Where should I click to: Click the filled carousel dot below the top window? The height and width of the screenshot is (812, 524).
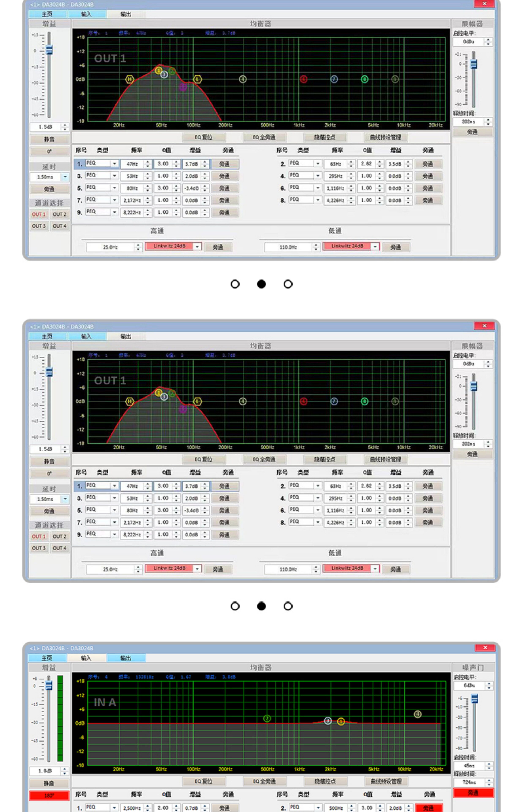tap(261, 284)
